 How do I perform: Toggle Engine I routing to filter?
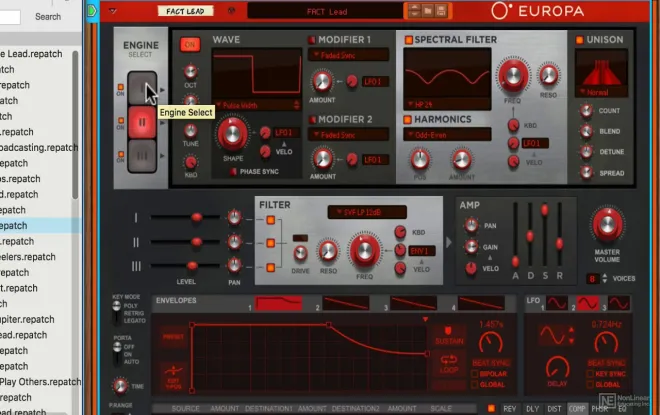[x=271, y=220]
